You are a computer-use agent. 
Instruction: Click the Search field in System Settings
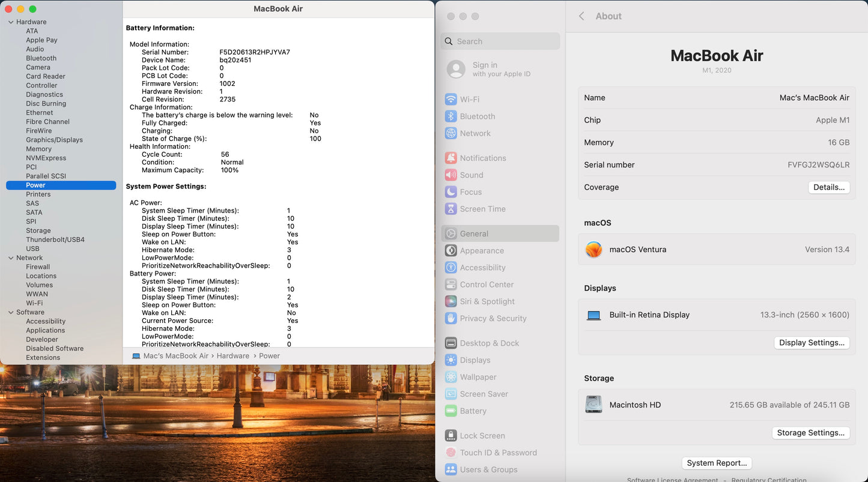coord(505,41)
